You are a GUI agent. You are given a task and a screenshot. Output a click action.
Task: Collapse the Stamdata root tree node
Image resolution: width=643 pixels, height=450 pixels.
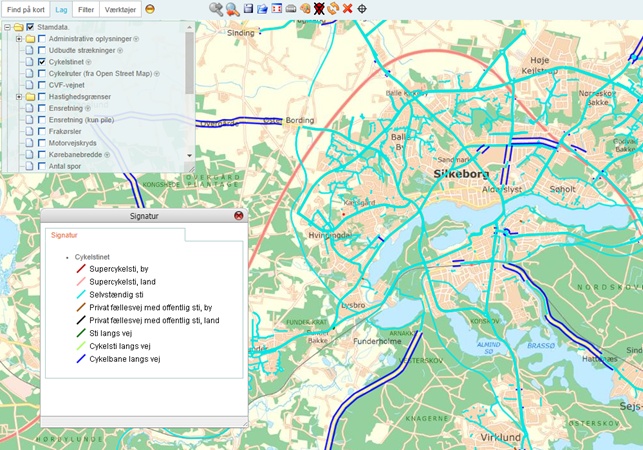(7, 27)
